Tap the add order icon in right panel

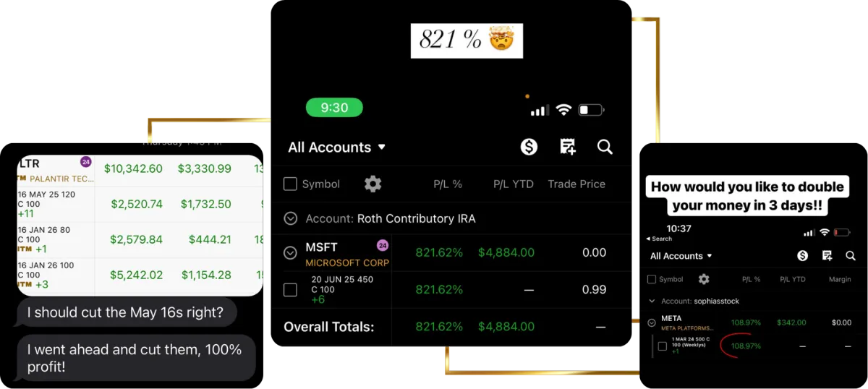point(827,255)
